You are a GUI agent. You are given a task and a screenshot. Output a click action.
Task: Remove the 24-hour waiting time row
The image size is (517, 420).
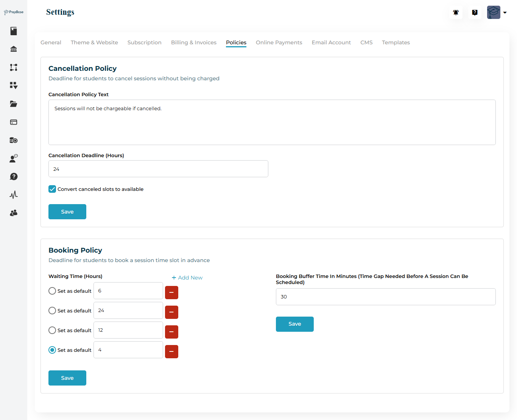point(171,312)
